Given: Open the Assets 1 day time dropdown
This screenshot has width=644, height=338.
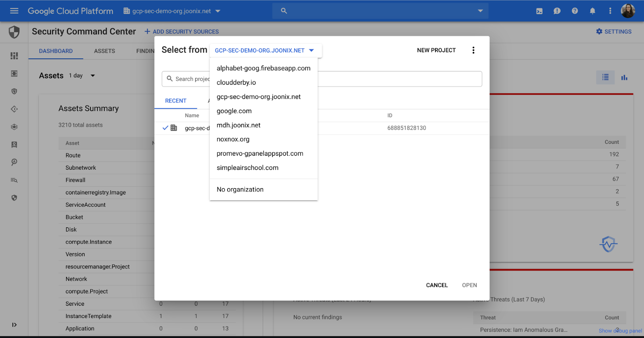Looking at the screenshot, I should point(82,75).
